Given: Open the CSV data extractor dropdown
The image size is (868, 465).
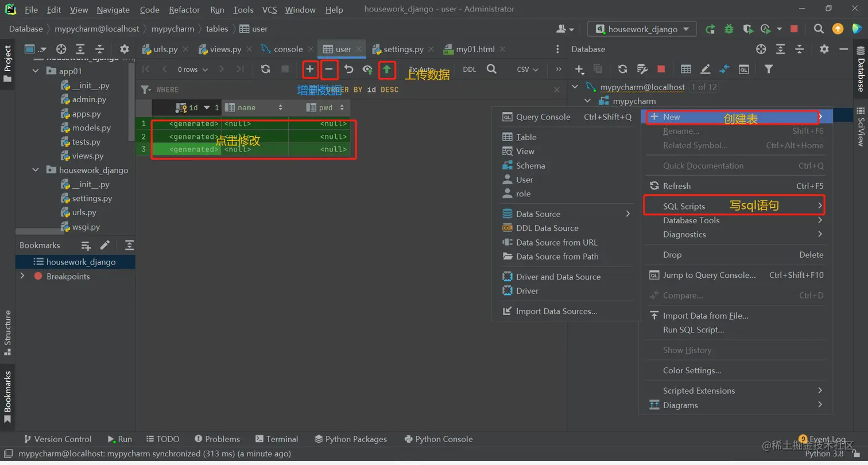Looking at the screenshot, I should tap(528, 69).
